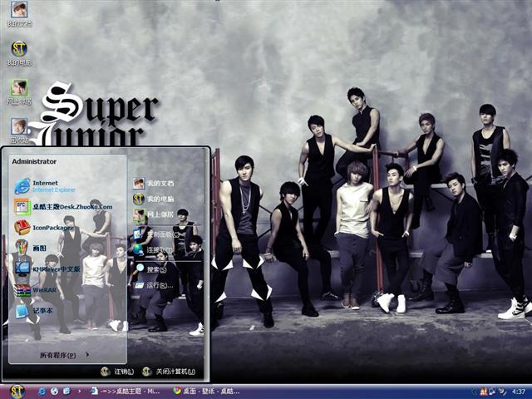Open 连接到 (Connect To) in the start menu
The height and width of the screenshot is (399, 532).
pos(153,250)
